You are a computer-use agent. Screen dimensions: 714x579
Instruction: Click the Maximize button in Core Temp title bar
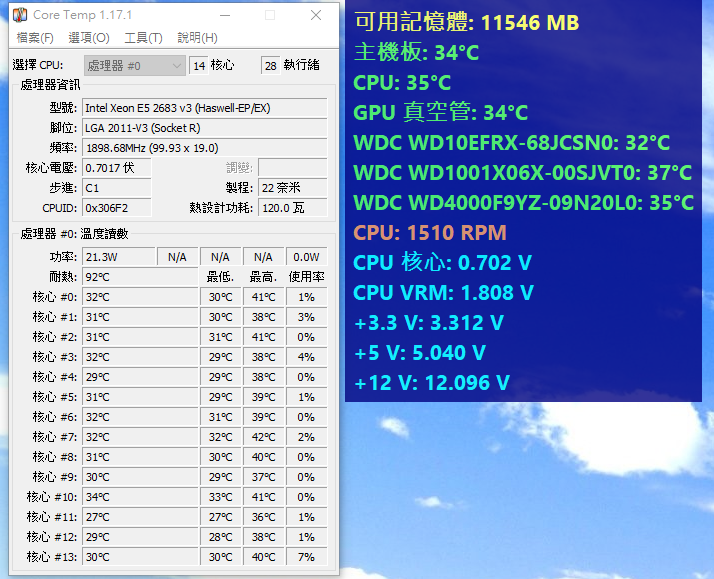(x=270, y=15)
